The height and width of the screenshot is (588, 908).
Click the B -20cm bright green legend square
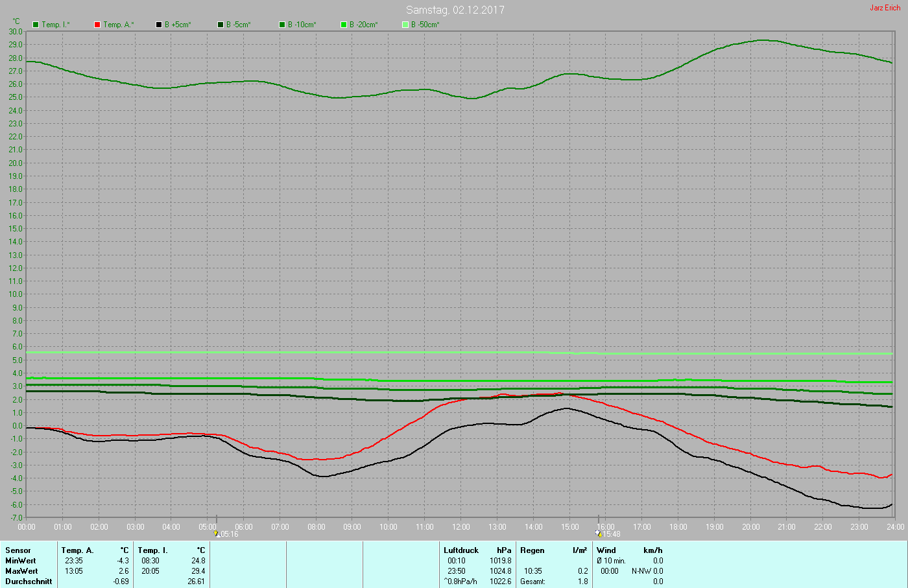[x=344, y=25]
